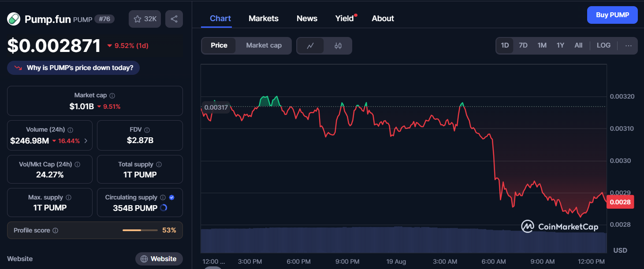The height and width of the screenshot is (269, 644).
Task: Toggle chart to Price mode
Action: pyautogui.click(x=219, y=45)
